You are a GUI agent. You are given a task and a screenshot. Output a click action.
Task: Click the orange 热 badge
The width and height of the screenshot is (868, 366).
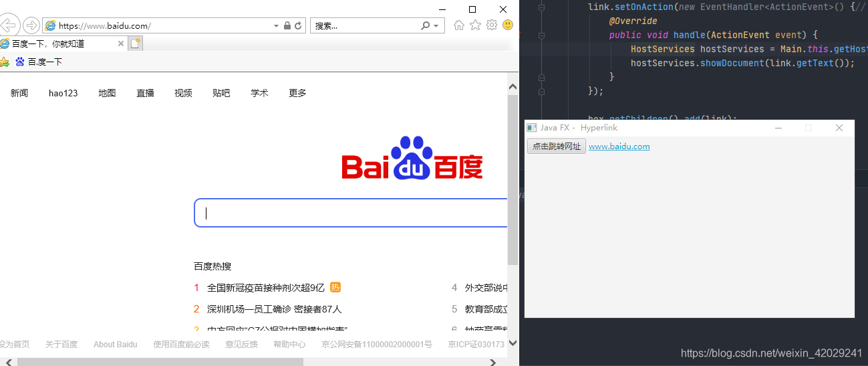tap(335, 288)
